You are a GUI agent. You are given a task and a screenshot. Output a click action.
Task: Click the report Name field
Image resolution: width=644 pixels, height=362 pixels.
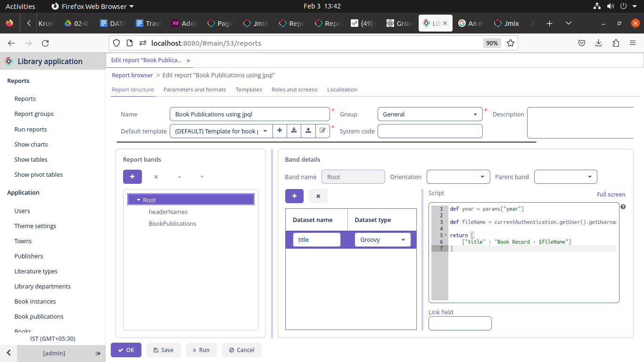(250, 114)
